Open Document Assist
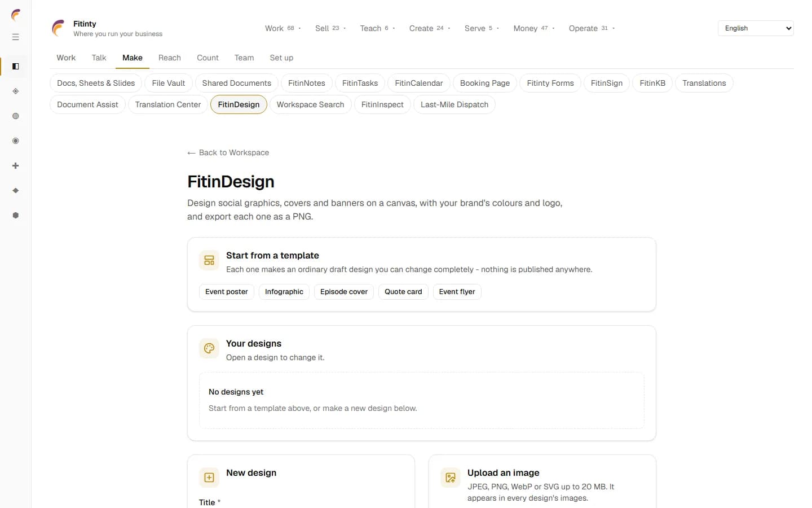Image resolution: width=812 pixels, height=508 pixels. (87, 104)
